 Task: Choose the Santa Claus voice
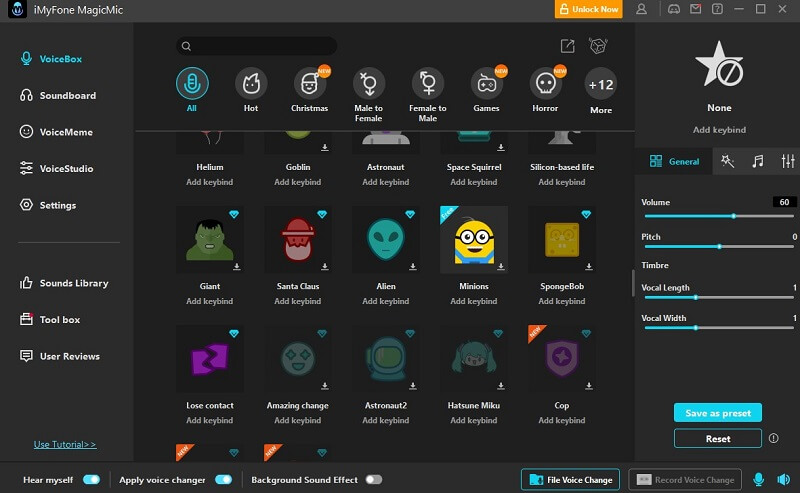coord(298,239)
